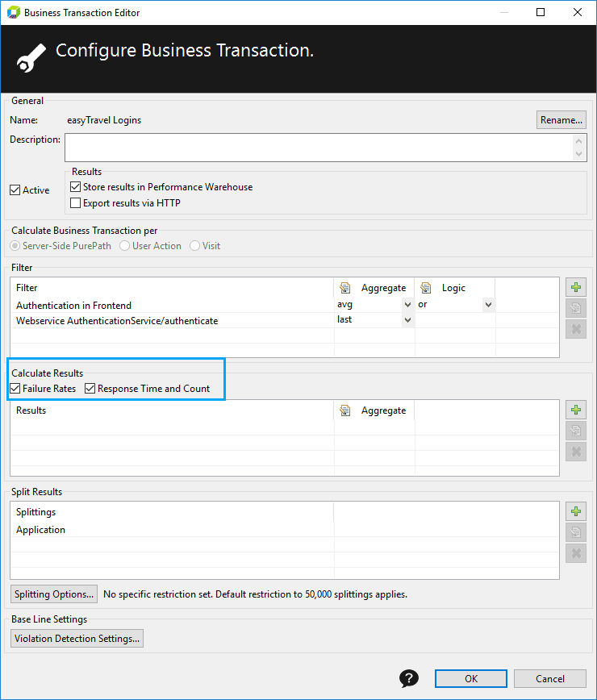Click the Business Transaction Editor app icon
This screenshot has height=700, width=597.
click(14, 13)
